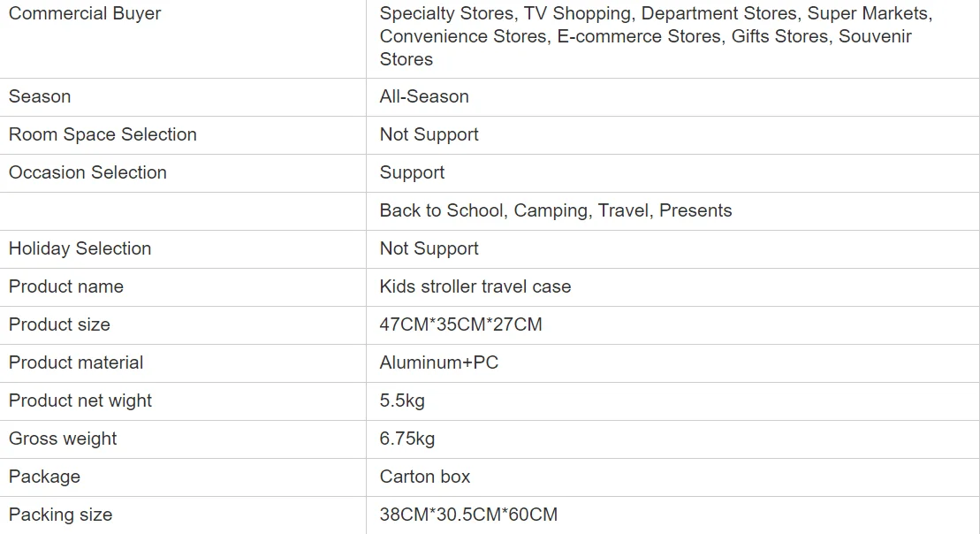
Task: Click the Packing size label
Action: tap(60, 515)
